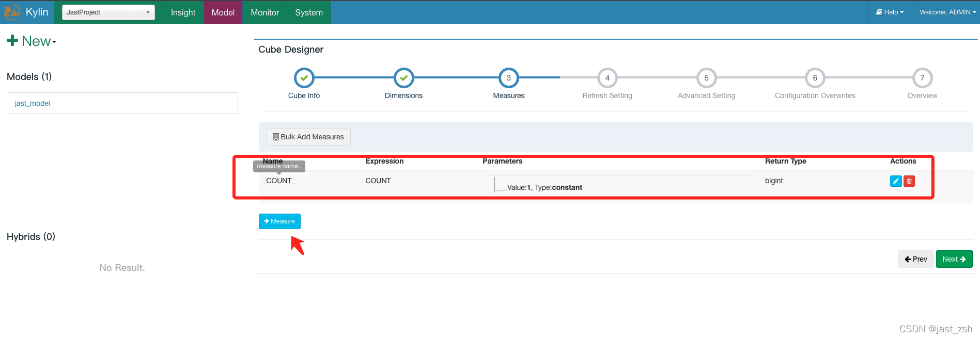Click the Name column header
The width and height of the screenshot is (980, 339).
click(x=273, y=161)
